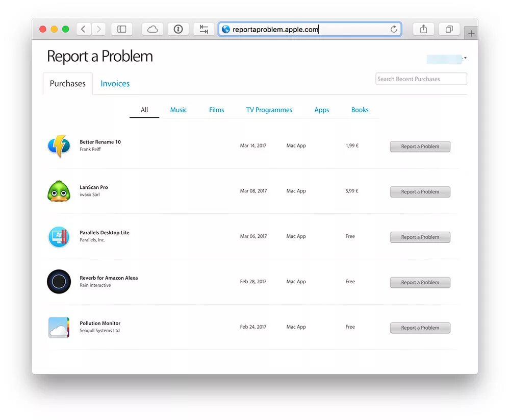Click the date Mar 06, 2017
This screenshot has width=510, height=420.
pyautogui.click(x=253, y=236)
